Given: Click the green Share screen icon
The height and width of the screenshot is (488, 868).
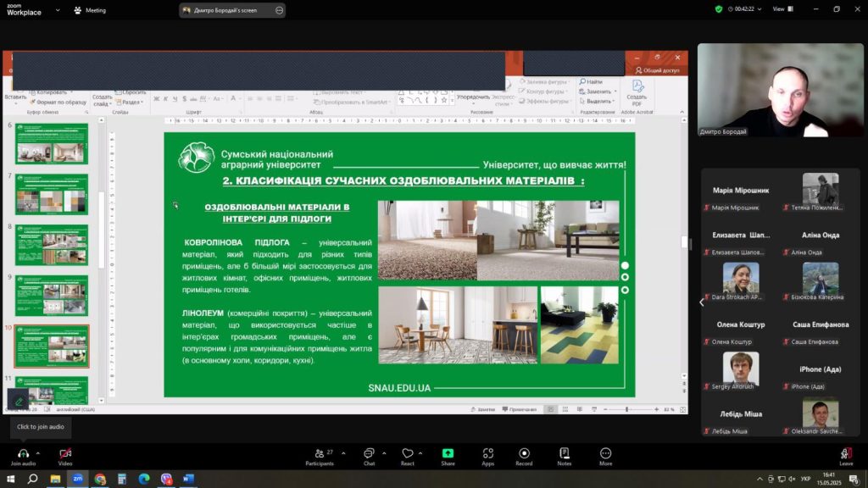Looking at the screenshot, I should coord(448,453).
